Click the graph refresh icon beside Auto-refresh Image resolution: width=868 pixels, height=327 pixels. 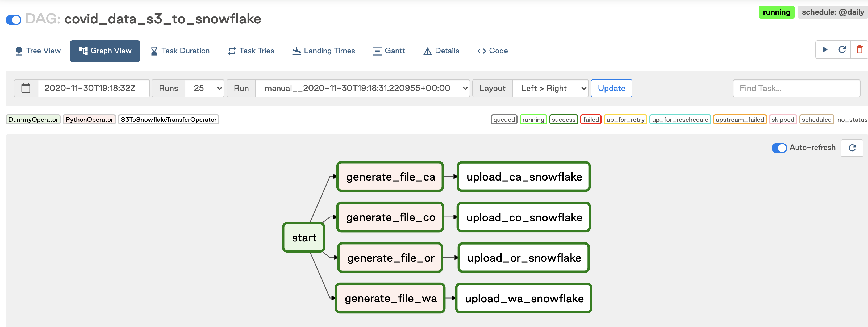[852, 148]
